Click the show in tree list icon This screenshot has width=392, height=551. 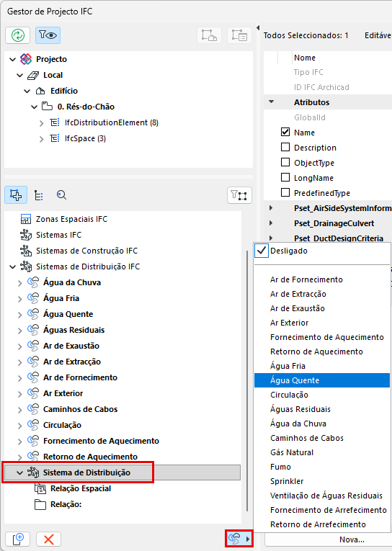coord(239,35)
